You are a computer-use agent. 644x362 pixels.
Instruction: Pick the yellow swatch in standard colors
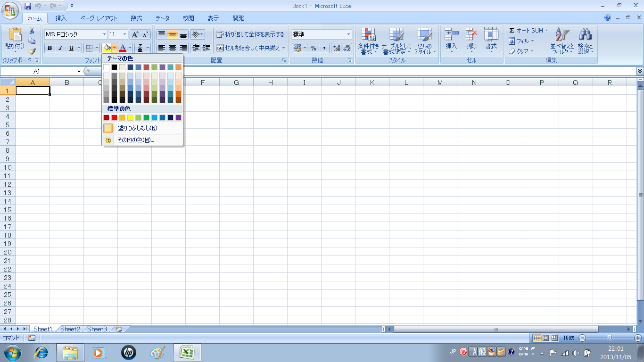[x=130, y=117]
